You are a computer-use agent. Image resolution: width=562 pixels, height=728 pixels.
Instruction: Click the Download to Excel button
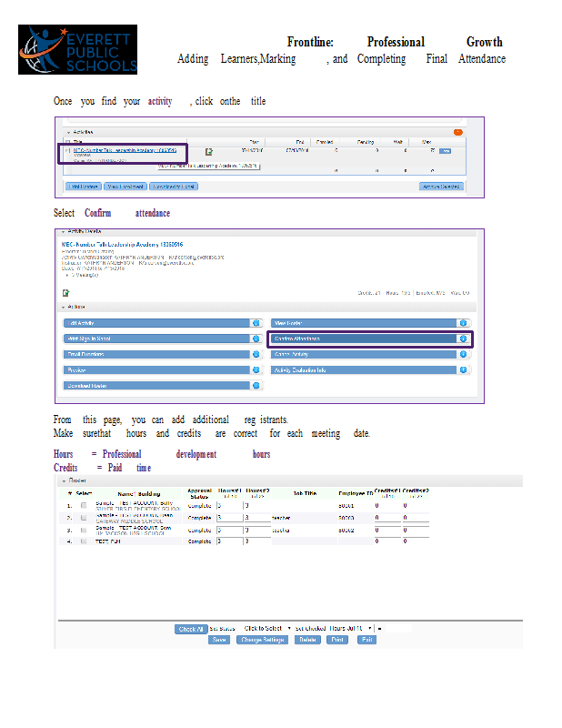(x=174, y=187)
